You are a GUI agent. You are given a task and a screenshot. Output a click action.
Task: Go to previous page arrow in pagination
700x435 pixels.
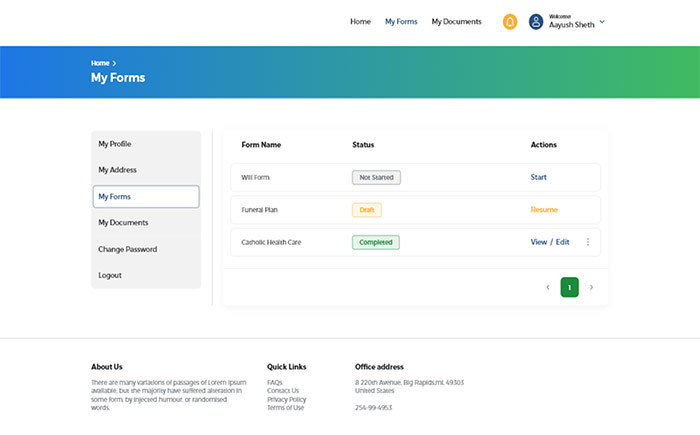click(547, 288)
